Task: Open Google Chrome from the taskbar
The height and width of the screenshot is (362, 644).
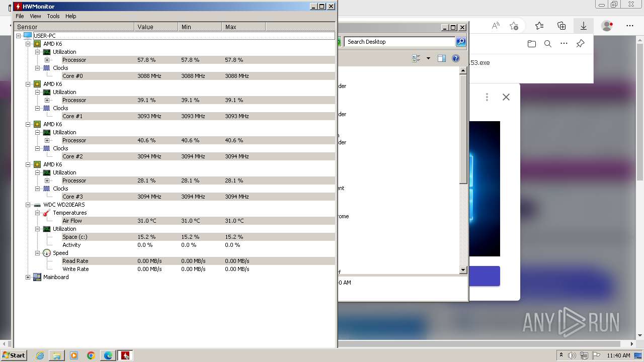Action: coord(91,355)
